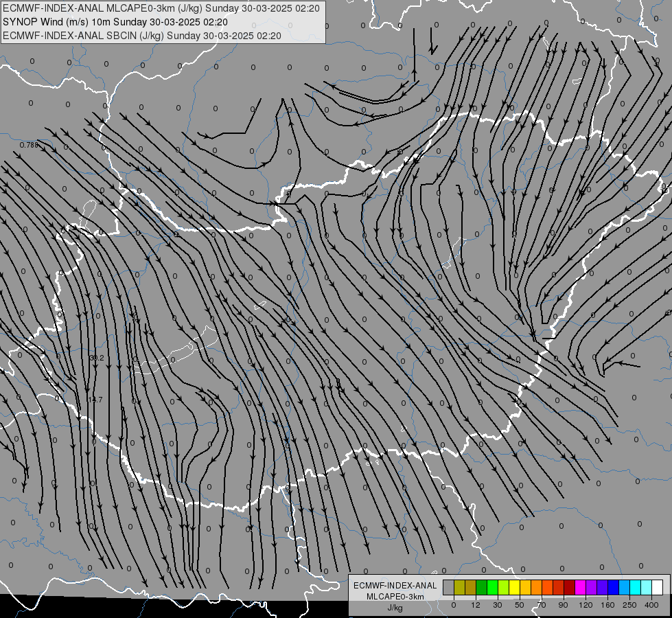This screenshot has width=672, height=618.
Task: Click the legend title ECMWF-INDEX-ANAL
Action: point(395,586)
